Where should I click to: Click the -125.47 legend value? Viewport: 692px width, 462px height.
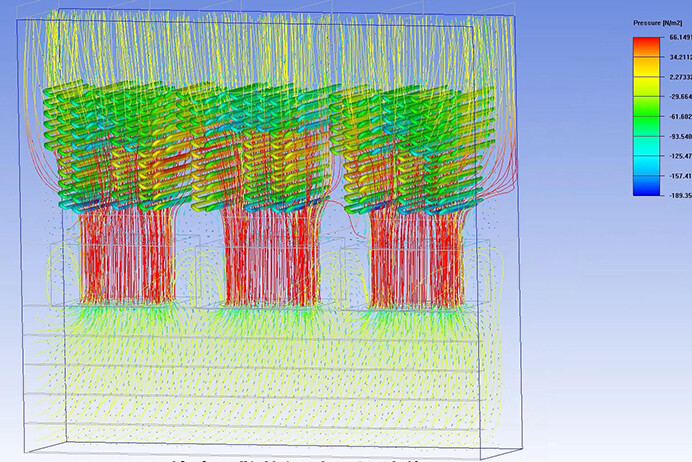681,156
